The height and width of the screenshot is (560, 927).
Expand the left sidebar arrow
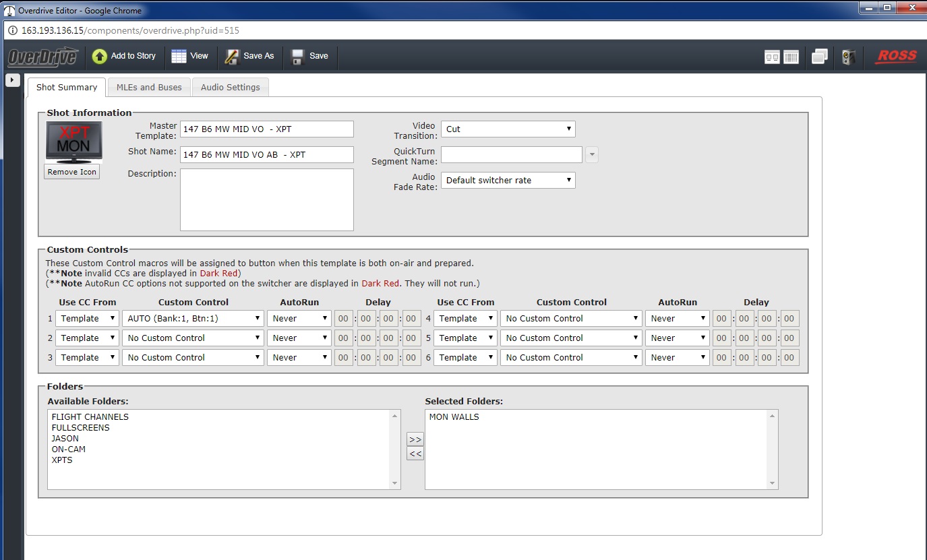[12, 80]
